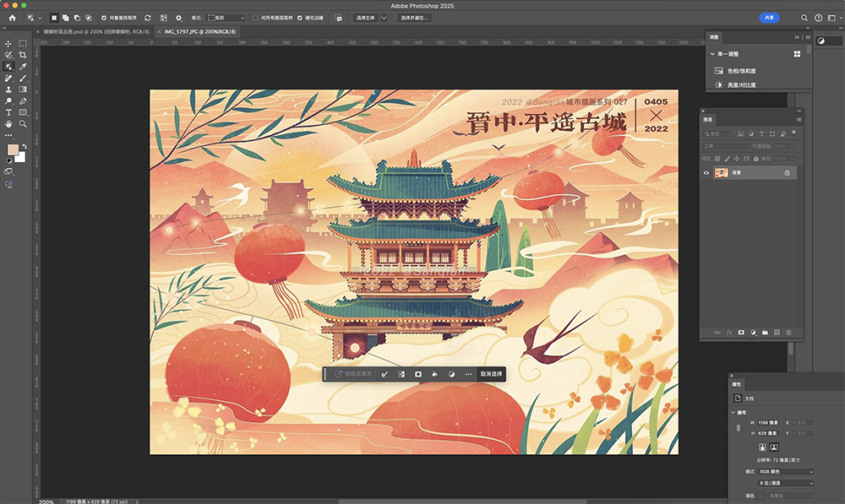Click the Home icon in options bar
The image size is (845, 504).
coord(12,17)
